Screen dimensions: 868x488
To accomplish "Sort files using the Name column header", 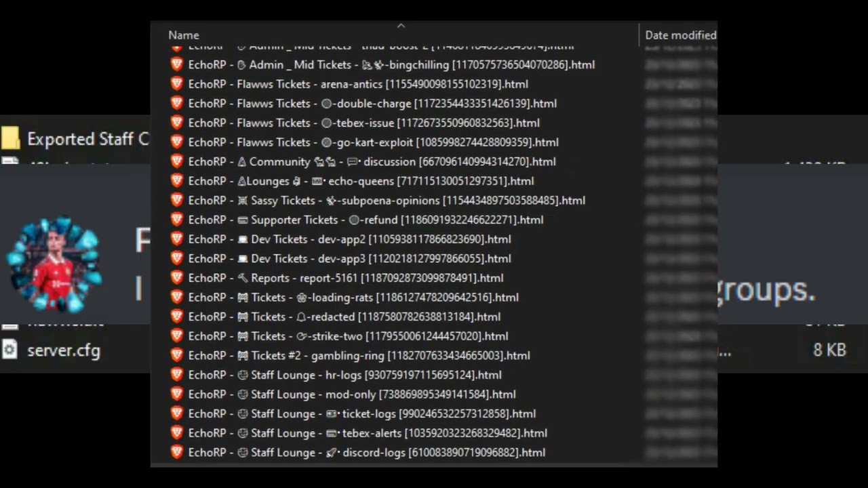I will 184,35.
